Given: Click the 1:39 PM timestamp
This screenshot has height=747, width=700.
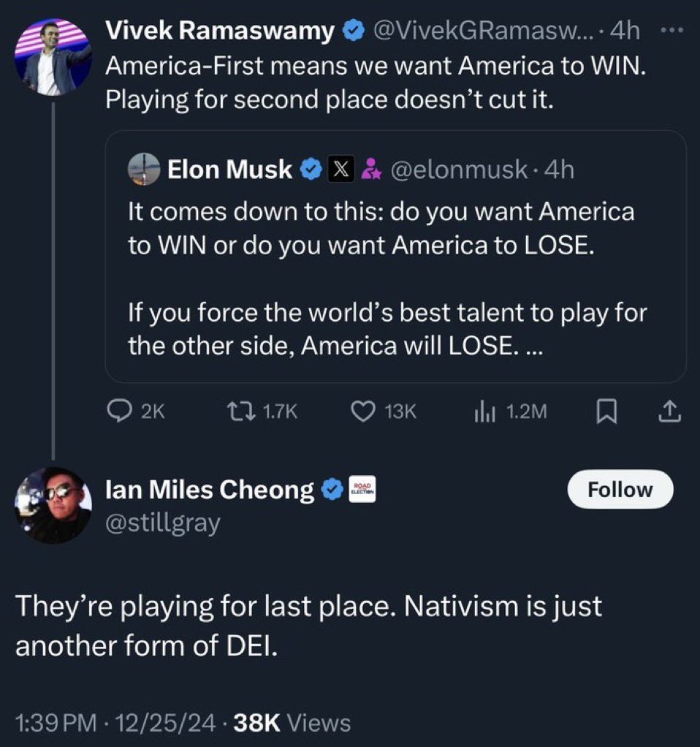Looking at the screenshot, I should pyautogui.click(x=56, y=723).
